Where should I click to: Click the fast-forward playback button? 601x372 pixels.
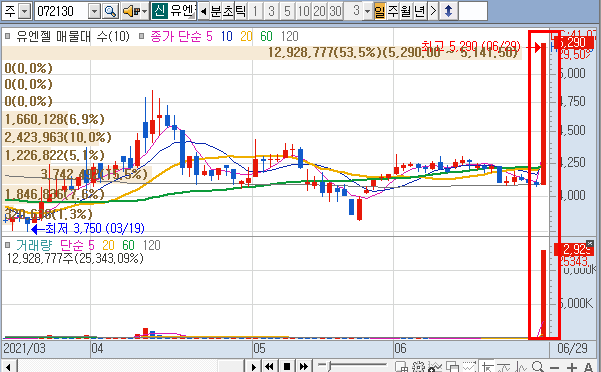(304, 367)
